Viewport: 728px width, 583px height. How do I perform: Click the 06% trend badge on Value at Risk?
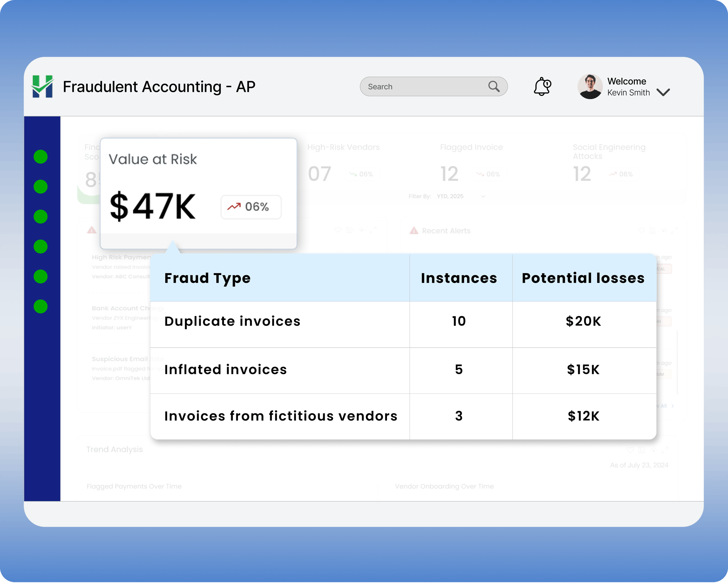(x=251, y=207)
